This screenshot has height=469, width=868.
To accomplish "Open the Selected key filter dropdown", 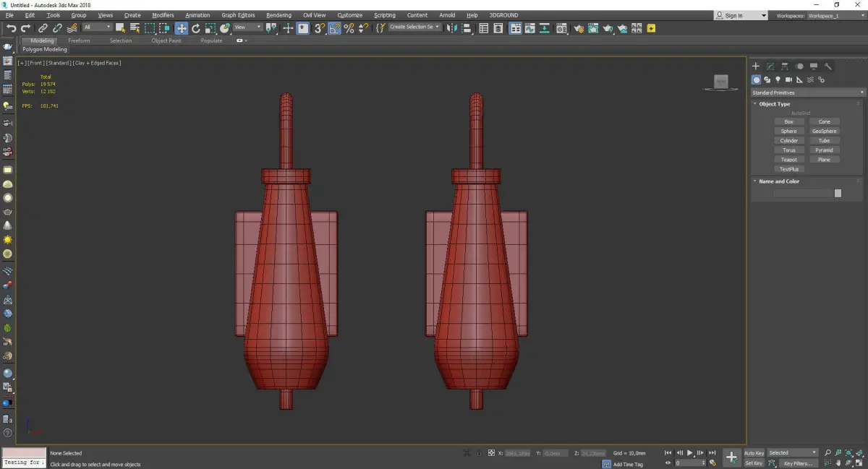I will (x=793, y=453).
